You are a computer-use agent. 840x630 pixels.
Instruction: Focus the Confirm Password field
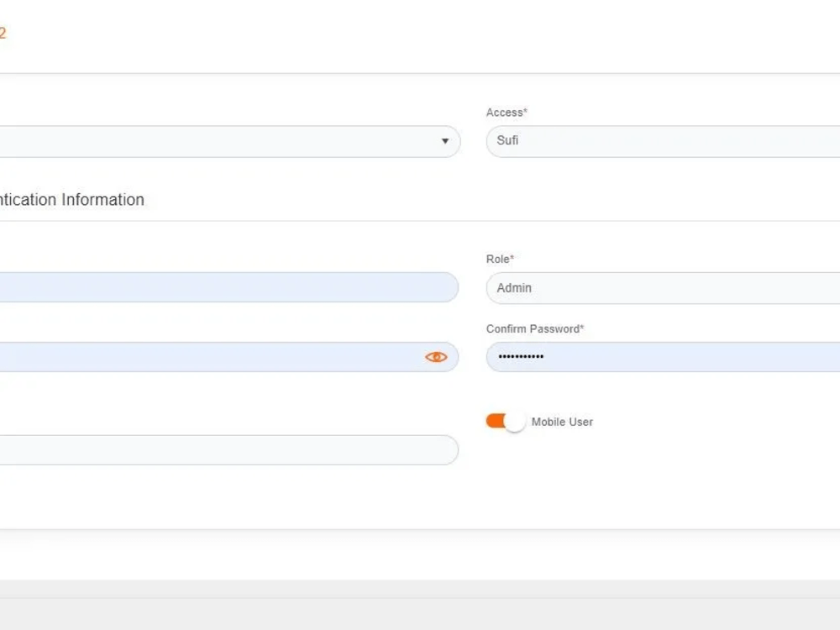click(664, 357)
